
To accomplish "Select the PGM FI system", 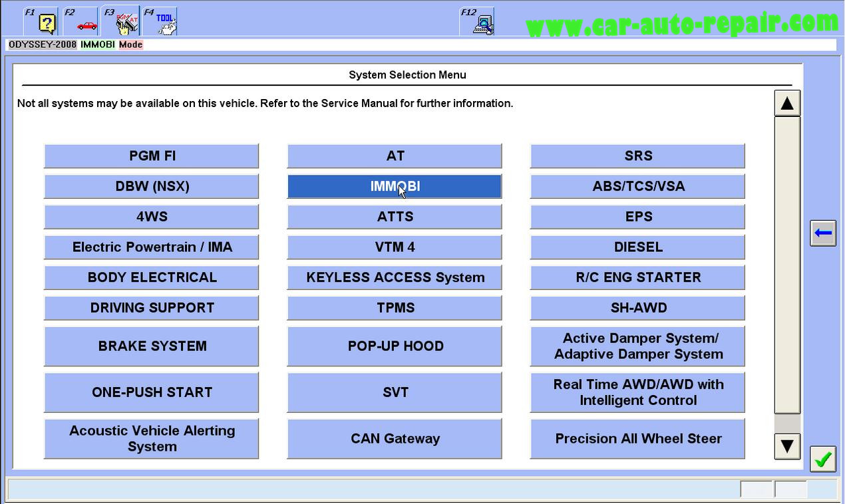I will pos(151,156).
